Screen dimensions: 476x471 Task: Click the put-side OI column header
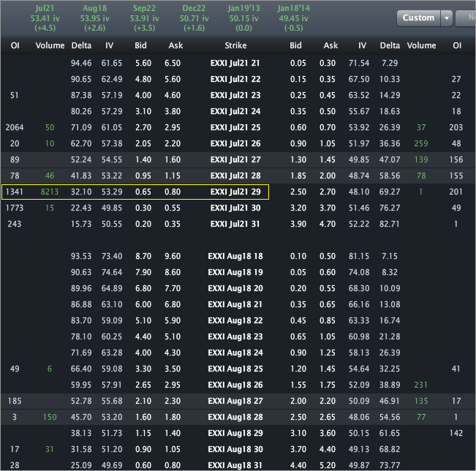click(457, 45)
